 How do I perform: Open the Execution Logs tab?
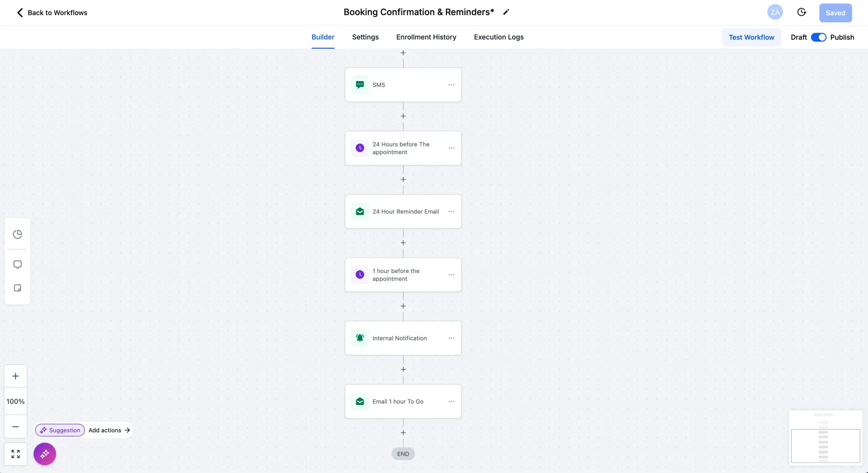(498, 37)
